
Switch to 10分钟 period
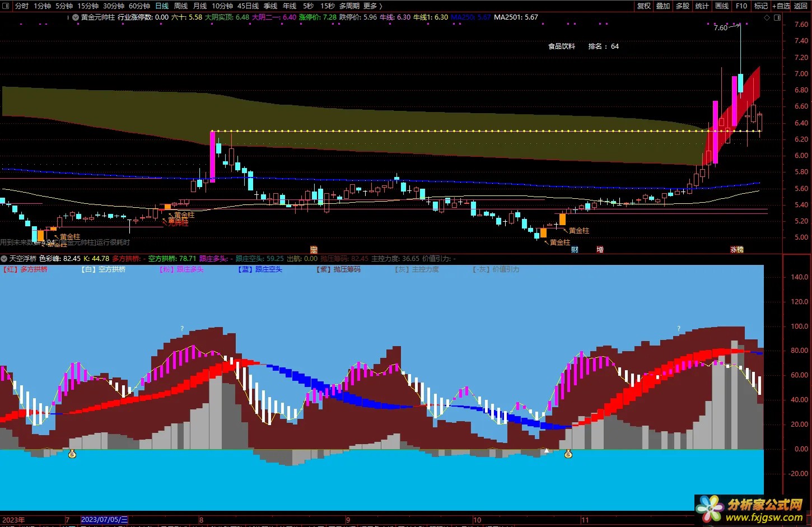click(x=222, y=6)
